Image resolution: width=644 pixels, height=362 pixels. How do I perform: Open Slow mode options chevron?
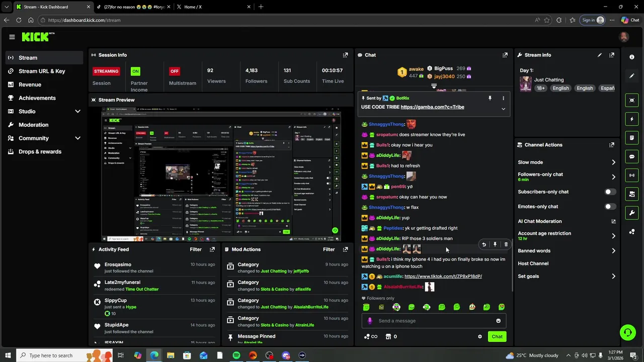(x=613, y=162)
